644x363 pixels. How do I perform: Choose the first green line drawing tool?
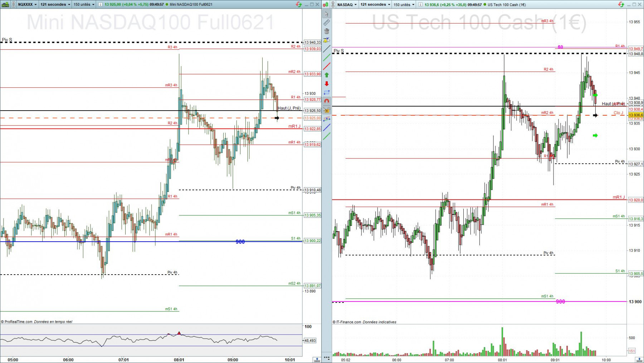click(326, 58)
